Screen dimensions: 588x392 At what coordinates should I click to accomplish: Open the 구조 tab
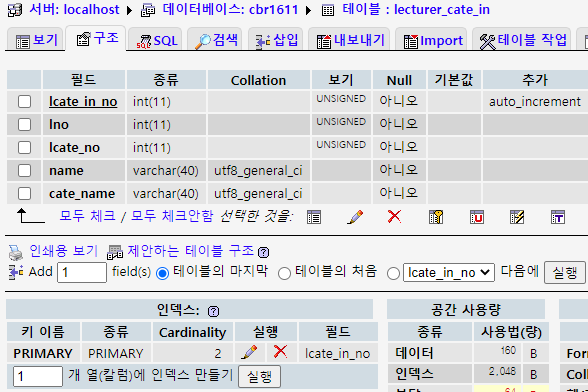pyautogui.click(x=96, y=38)
